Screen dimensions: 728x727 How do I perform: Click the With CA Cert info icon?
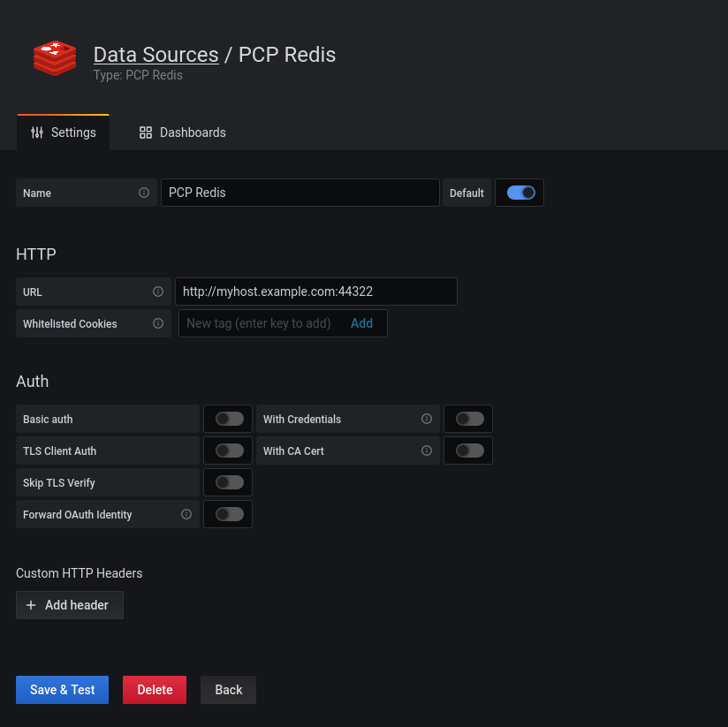(x=427, y=451)
